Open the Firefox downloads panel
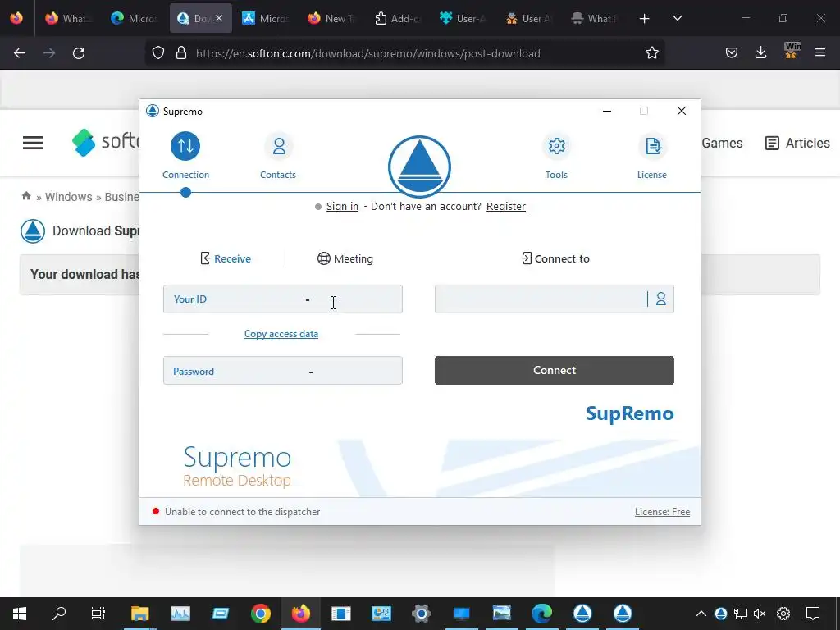The height and width of the screenshot is (630, 840). [x=760, y=53]
